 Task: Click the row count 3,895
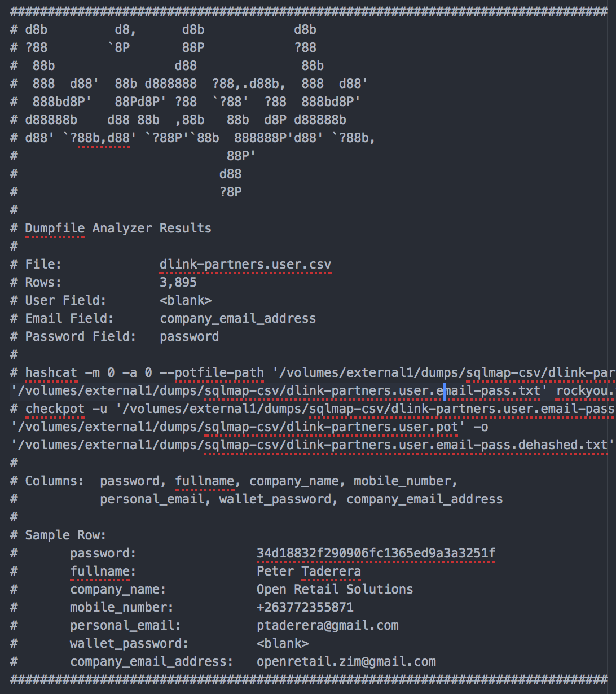point(178,282)
